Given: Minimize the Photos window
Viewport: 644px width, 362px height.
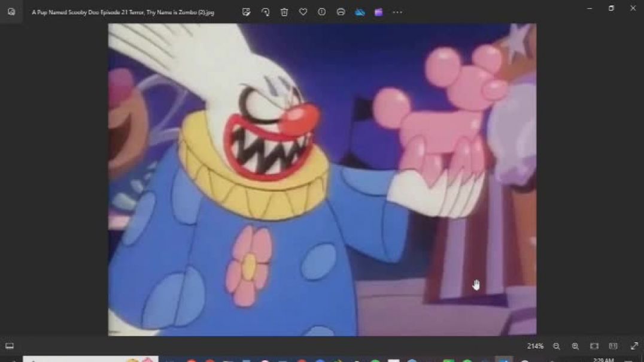Looking at the screenshot, I should point(590,8).
